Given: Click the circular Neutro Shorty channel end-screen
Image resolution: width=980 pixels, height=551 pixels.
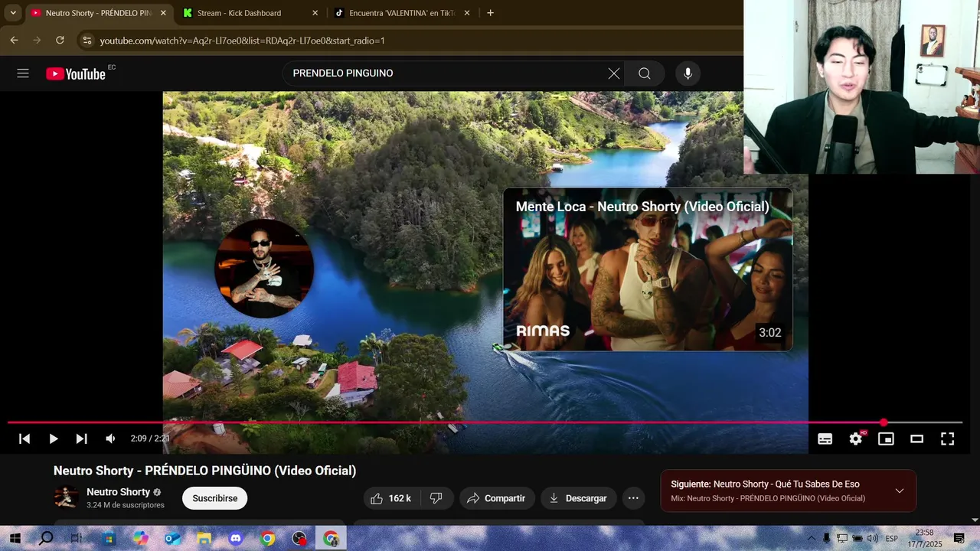Looking at the screenshot, I should pos(264,268).
